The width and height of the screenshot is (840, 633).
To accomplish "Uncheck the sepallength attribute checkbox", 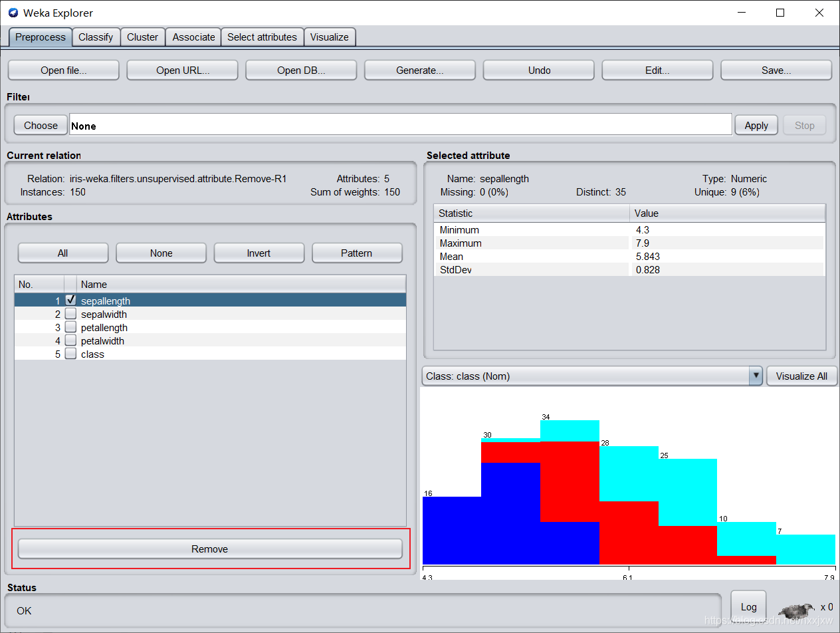I will (x=70, y=301).
